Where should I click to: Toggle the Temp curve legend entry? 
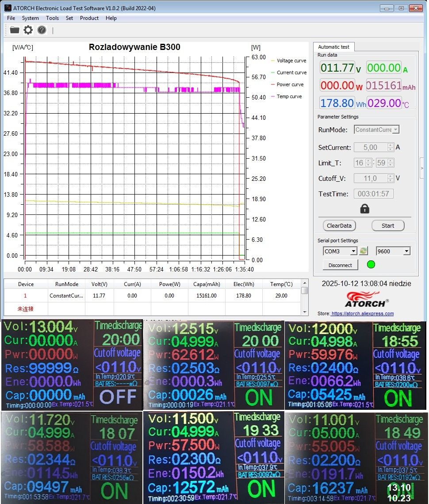point(286,96)
